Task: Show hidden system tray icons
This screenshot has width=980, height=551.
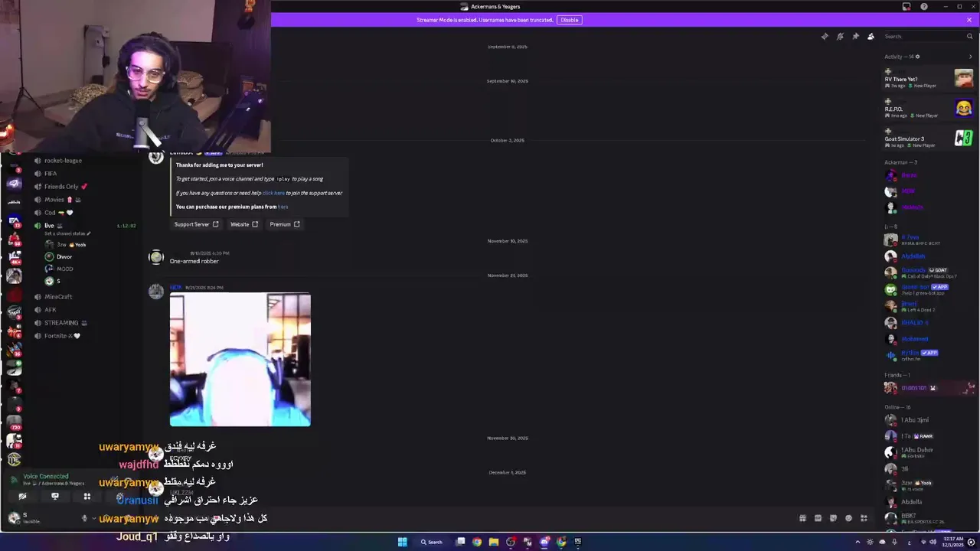Action: 857,542
